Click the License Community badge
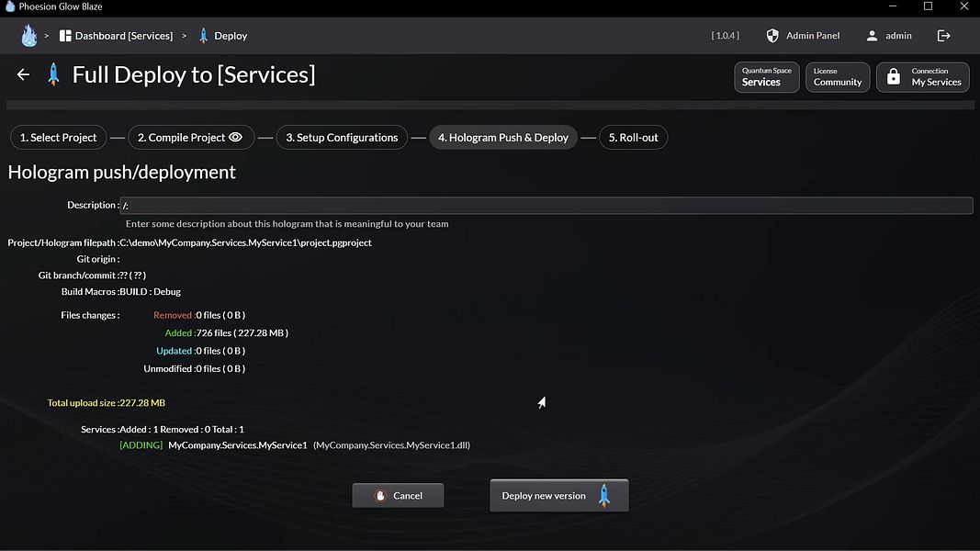This screenshot has height=551, width=980. pyautogui.click(x=838, y=77)
